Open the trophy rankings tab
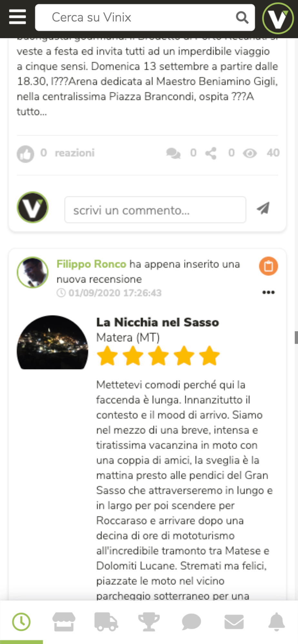 tap(149, 621)
